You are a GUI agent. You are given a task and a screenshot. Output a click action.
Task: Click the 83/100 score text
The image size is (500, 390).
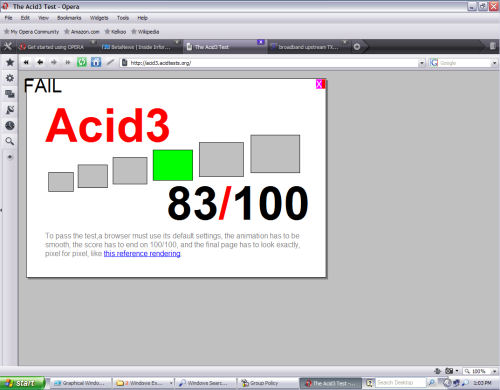pos(238,203)
